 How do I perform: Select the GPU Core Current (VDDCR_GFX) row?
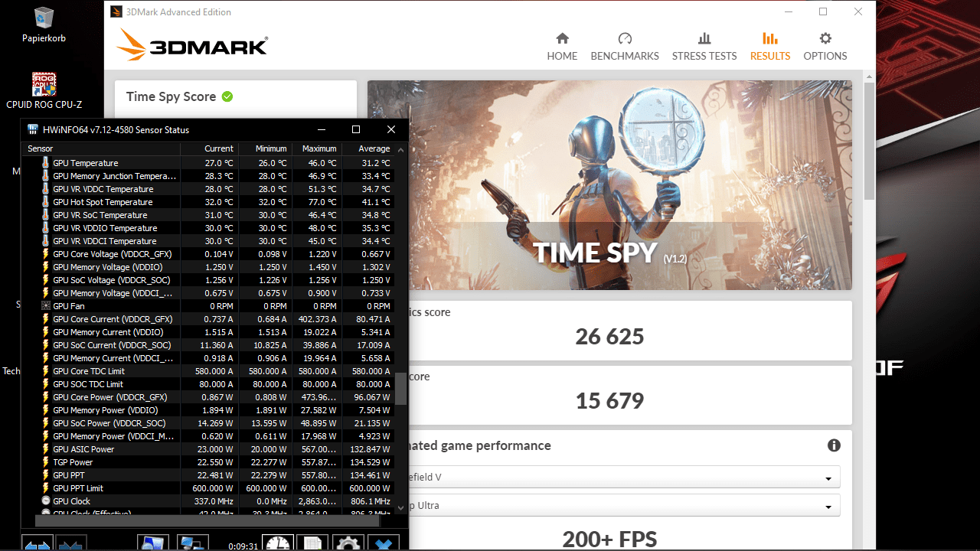[208, 319]
